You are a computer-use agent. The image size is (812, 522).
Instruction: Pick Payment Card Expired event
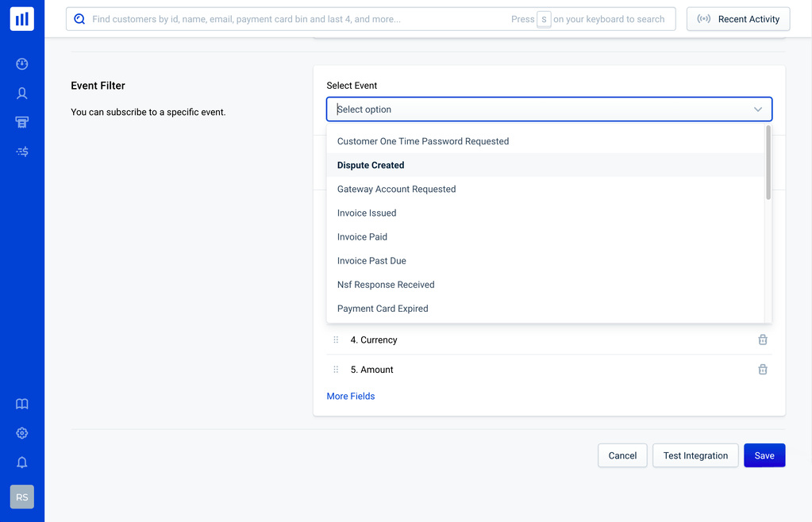coord(383,309)
